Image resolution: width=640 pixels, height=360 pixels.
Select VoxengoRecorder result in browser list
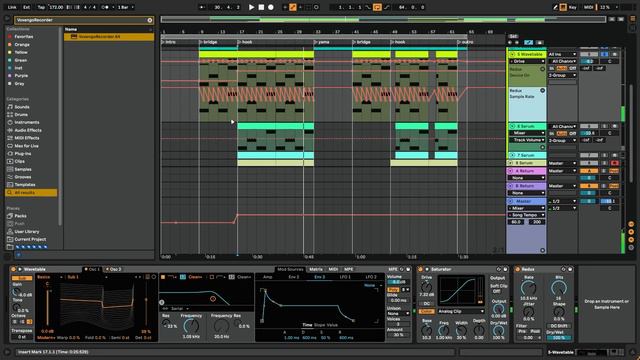point(109,37)
